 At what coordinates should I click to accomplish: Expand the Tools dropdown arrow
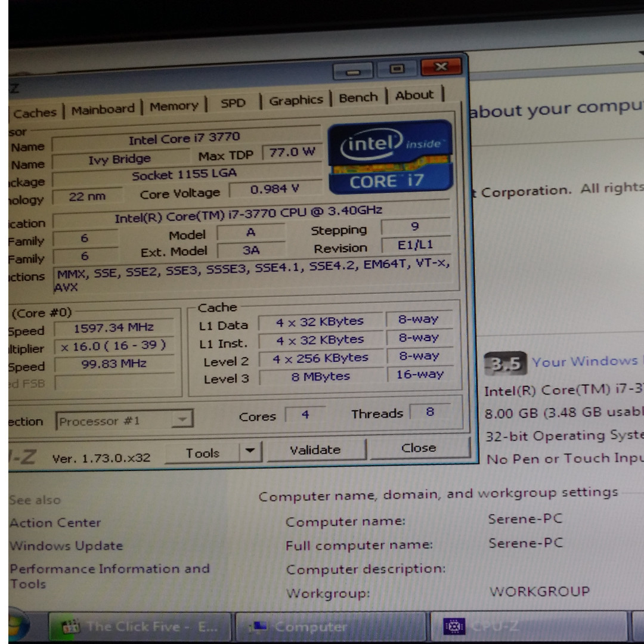pyautogui.click(x=250, y=451)
